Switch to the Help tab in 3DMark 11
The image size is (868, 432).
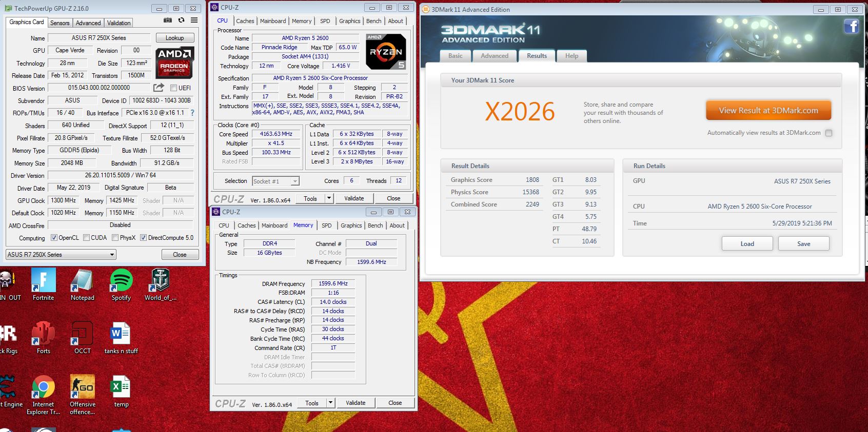(572, 56)
